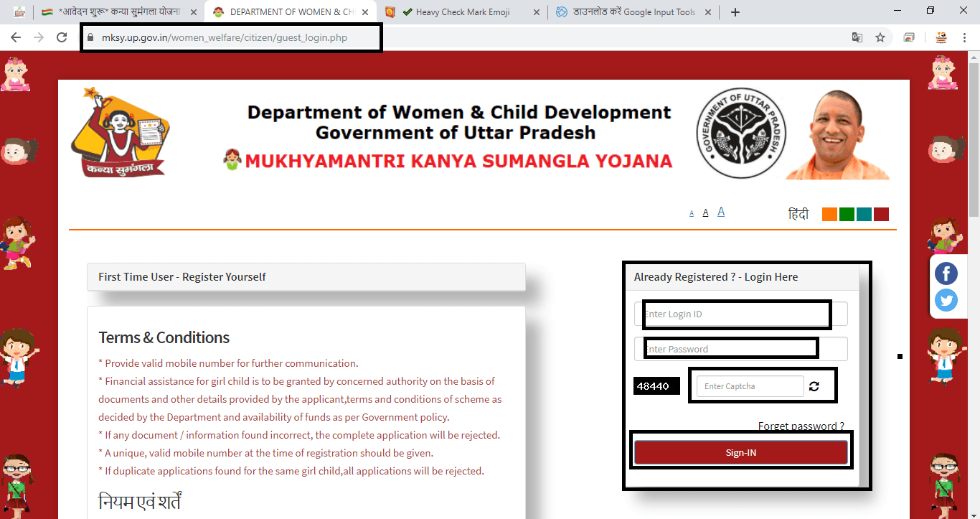The width and height of the screenshot is (980, 519).
Task: Click the MUKHYAMANTRI KANYA SUMANGLA YOJANA title
Action: coord(459,161)
